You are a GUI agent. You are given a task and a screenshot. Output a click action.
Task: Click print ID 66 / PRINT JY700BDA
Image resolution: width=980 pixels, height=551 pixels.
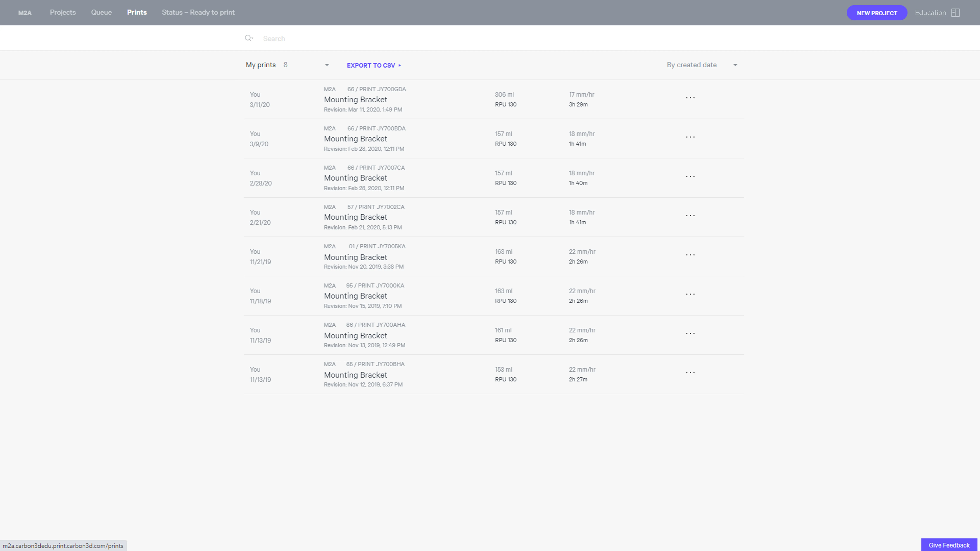click(376, 128)
